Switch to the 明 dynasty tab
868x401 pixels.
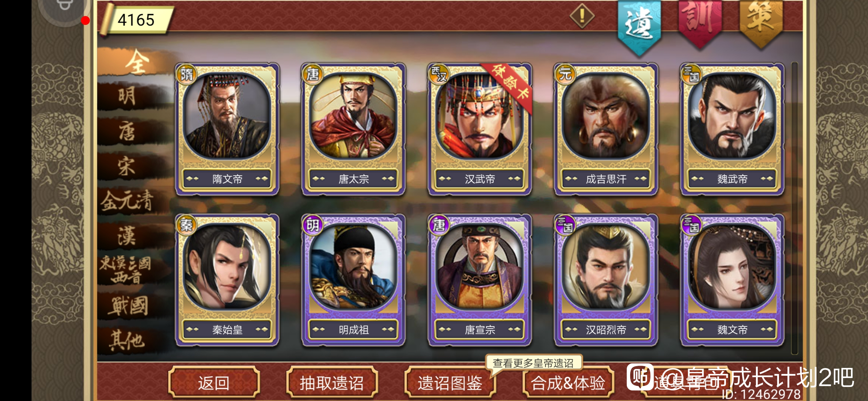click(x=127, y=97)
